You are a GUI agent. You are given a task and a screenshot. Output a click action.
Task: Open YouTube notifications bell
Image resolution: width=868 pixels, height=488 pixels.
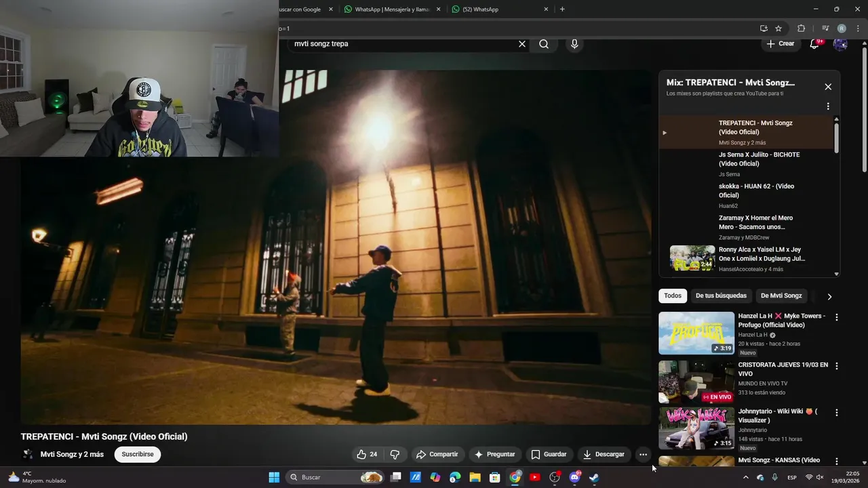pos(815,44)
